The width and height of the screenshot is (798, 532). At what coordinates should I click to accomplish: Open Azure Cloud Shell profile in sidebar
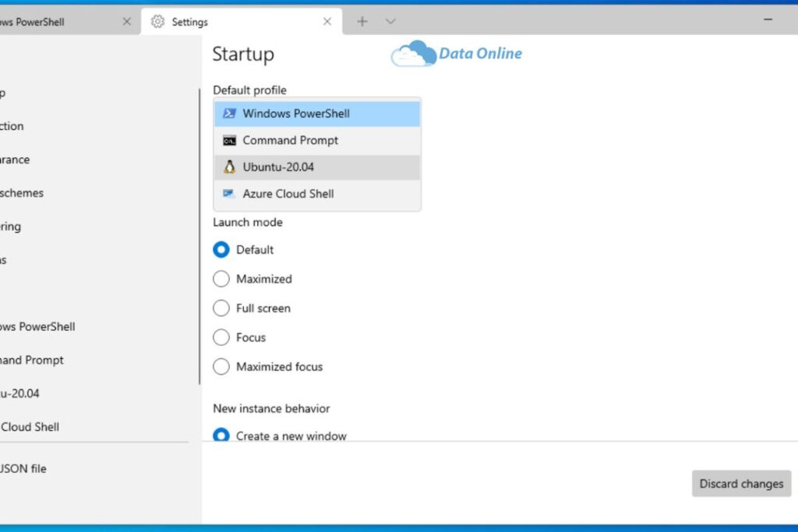click(x=30, y=427)
